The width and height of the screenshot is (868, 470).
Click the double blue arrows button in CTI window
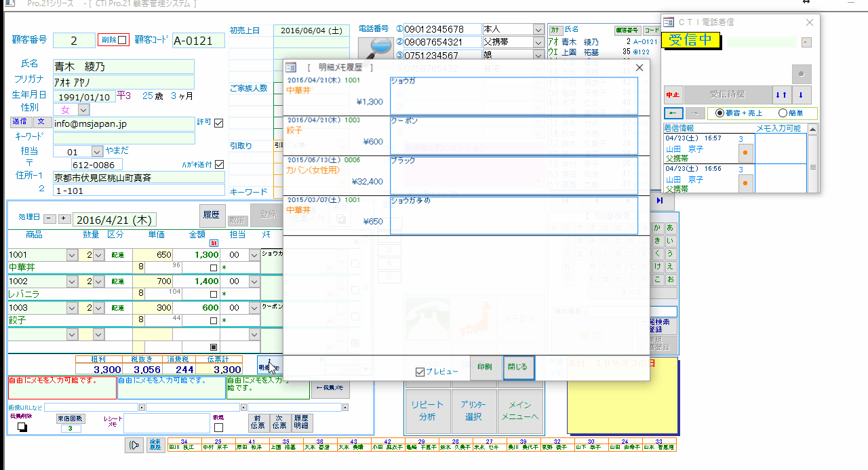pyautogui.click(x=781, y=95)
